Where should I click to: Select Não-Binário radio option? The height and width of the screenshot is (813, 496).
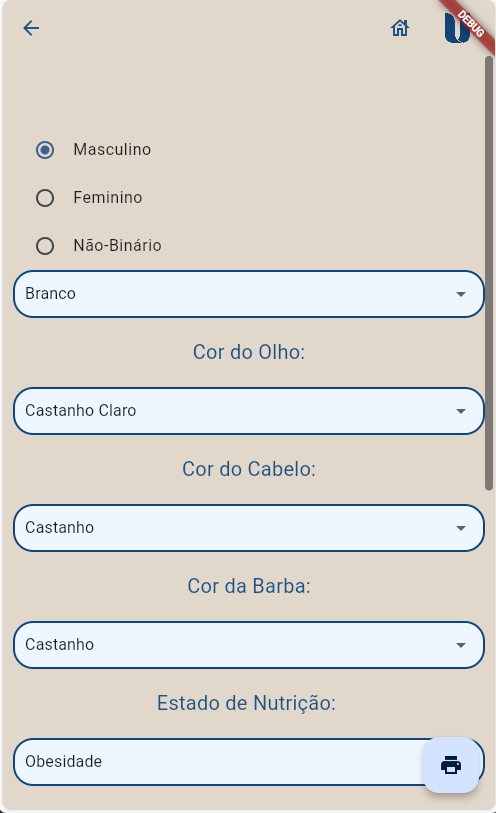pyautogui.click(x=45, y=246)
